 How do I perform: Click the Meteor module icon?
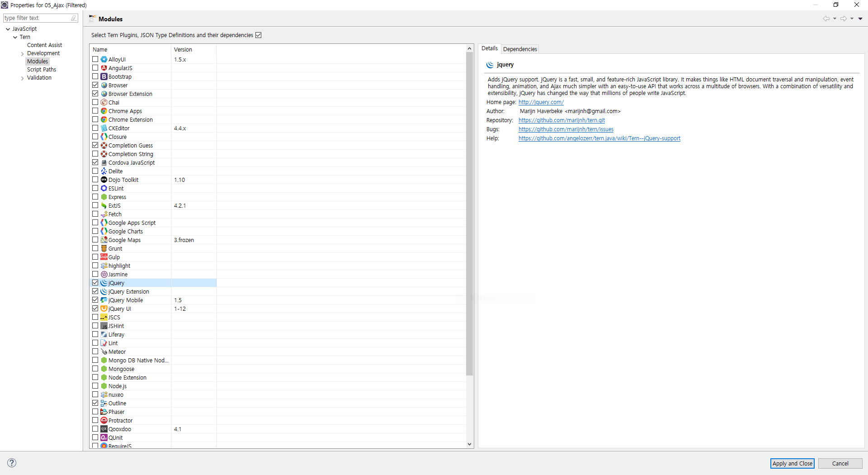click(104, 351)
